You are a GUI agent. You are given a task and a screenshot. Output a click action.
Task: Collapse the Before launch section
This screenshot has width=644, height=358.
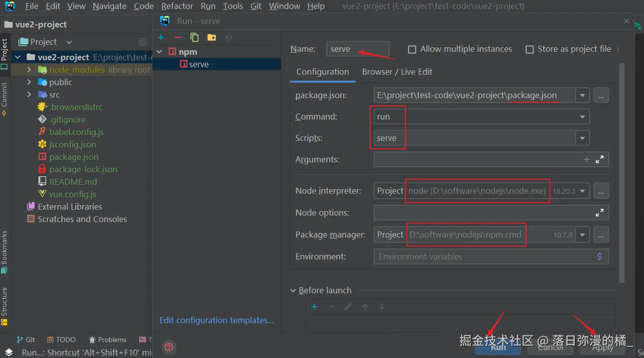click(x=293, y=290)
